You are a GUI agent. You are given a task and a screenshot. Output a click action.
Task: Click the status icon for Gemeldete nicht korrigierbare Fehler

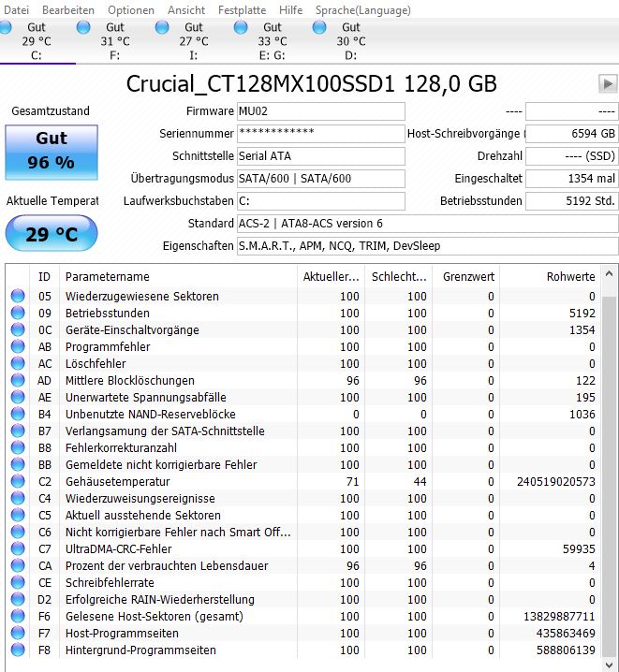[x=18, y=464]
